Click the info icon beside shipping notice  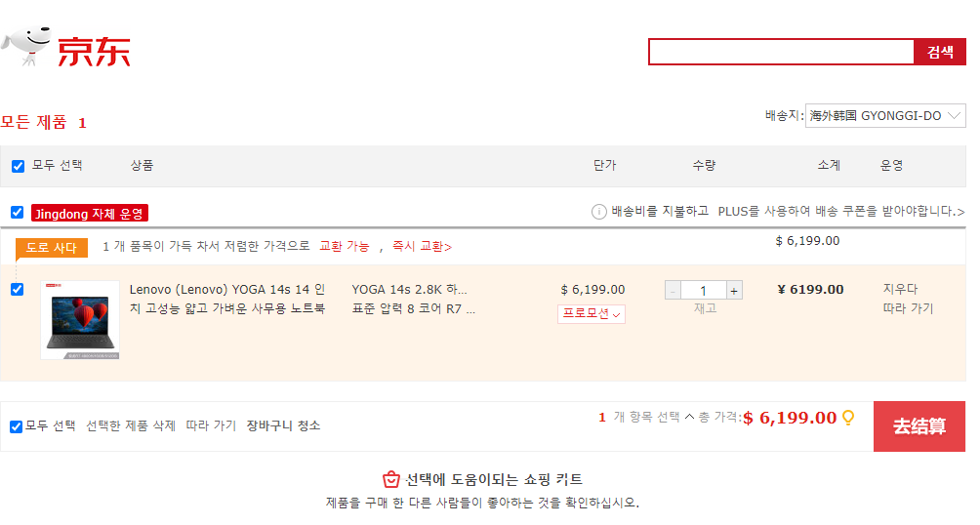598,212
